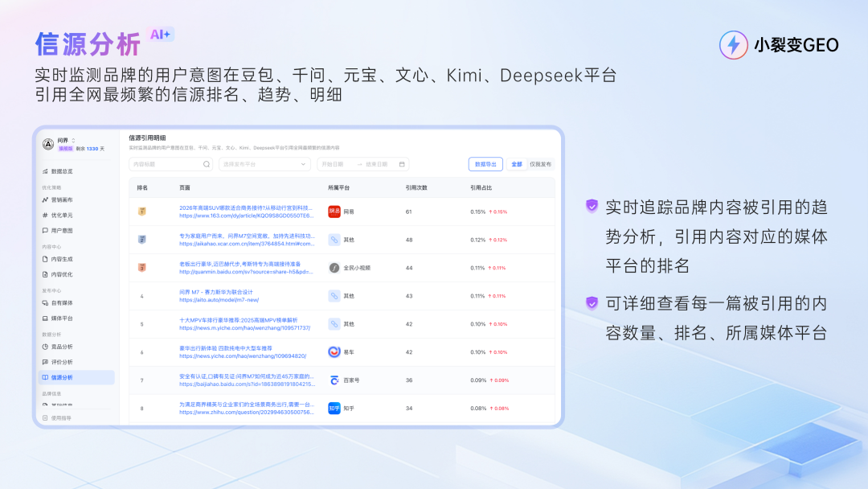
Task: Click the 知乎 platform logo
Action: click(334, 408)
